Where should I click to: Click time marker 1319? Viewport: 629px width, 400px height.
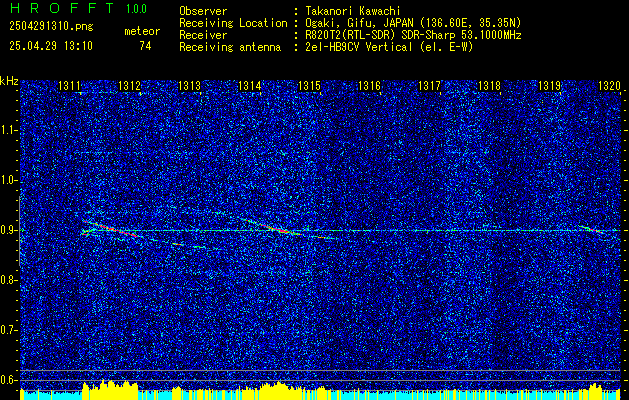(x=549, y=85)
